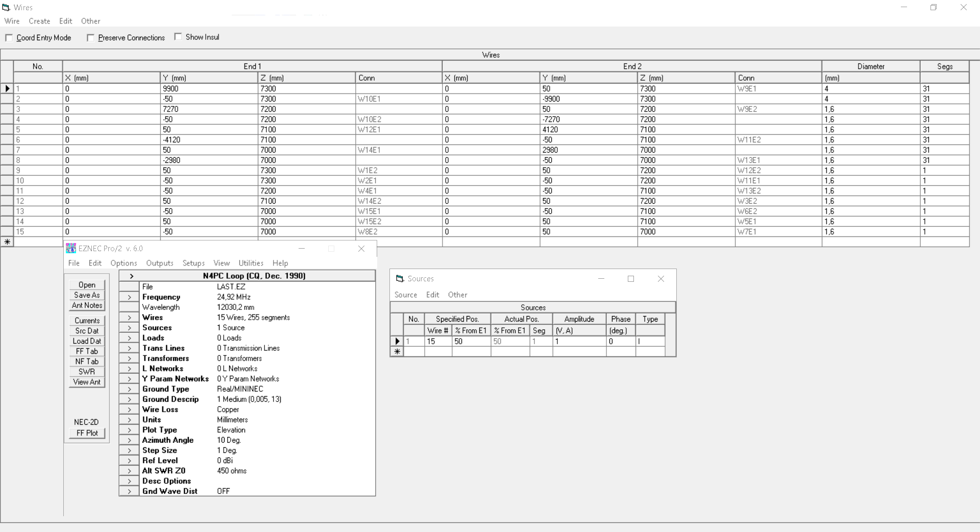Expand the Plot Type option arrow
Image resolution: width=980 pixels, height=532 pixels.
click(x=129, y=430)
